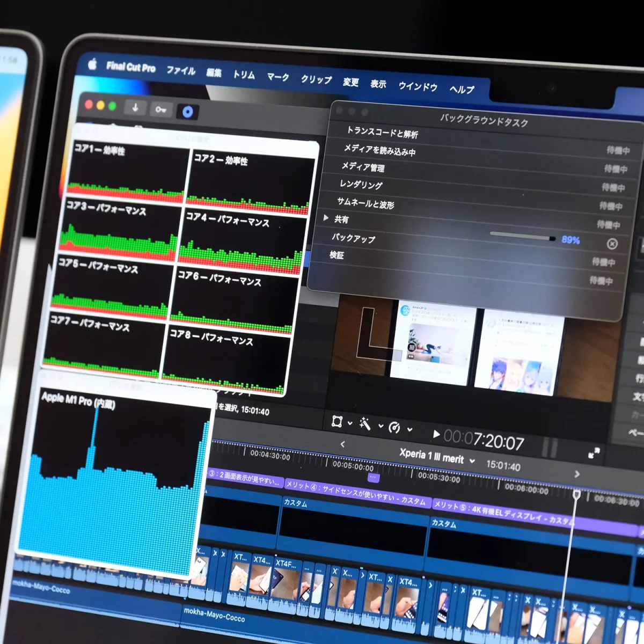Click the コア3–パフォーマンス CPU graph

point(120,231)
